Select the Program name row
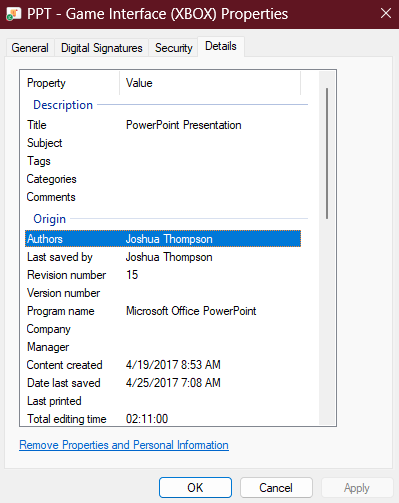The width and height of the screenshot is (399, 503). [x=163, y=311]
